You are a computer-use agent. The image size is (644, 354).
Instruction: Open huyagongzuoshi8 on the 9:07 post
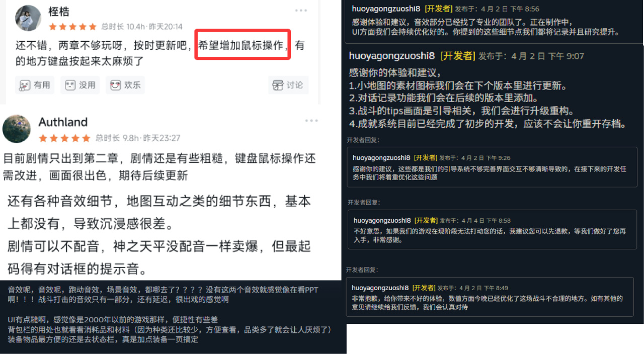(391, 56)
